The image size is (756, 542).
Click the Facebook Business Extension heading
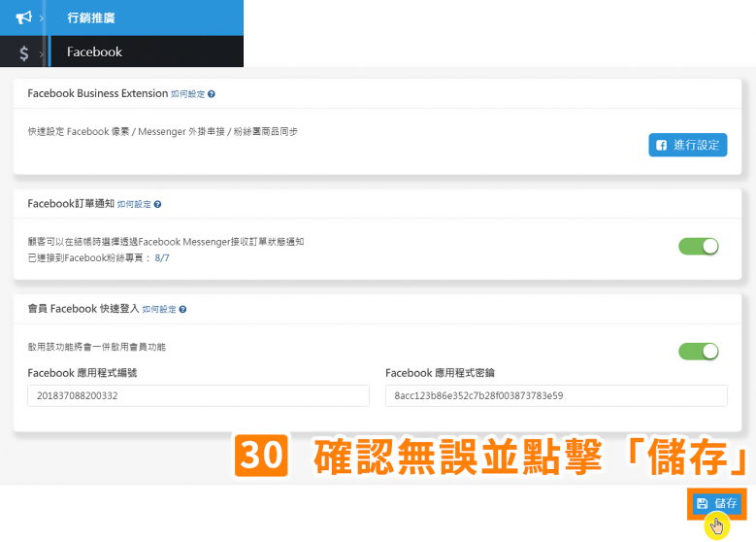point(97,93)
